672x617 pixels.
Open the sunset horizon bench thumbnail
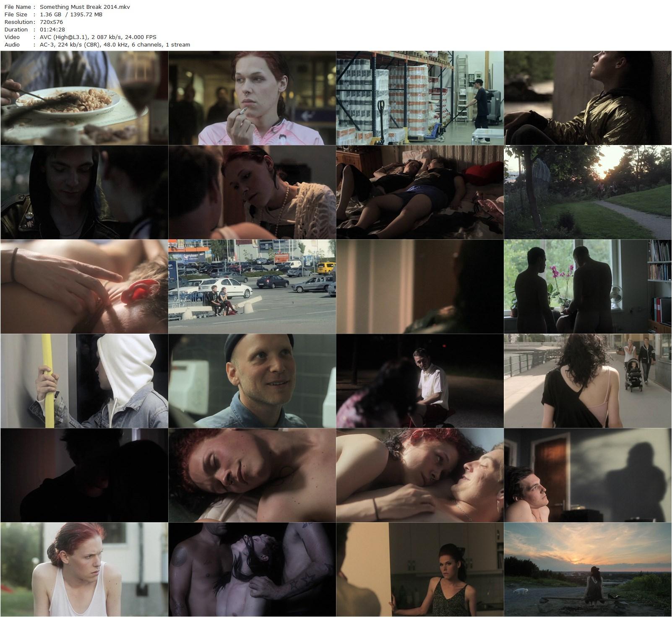coord(587,569)
